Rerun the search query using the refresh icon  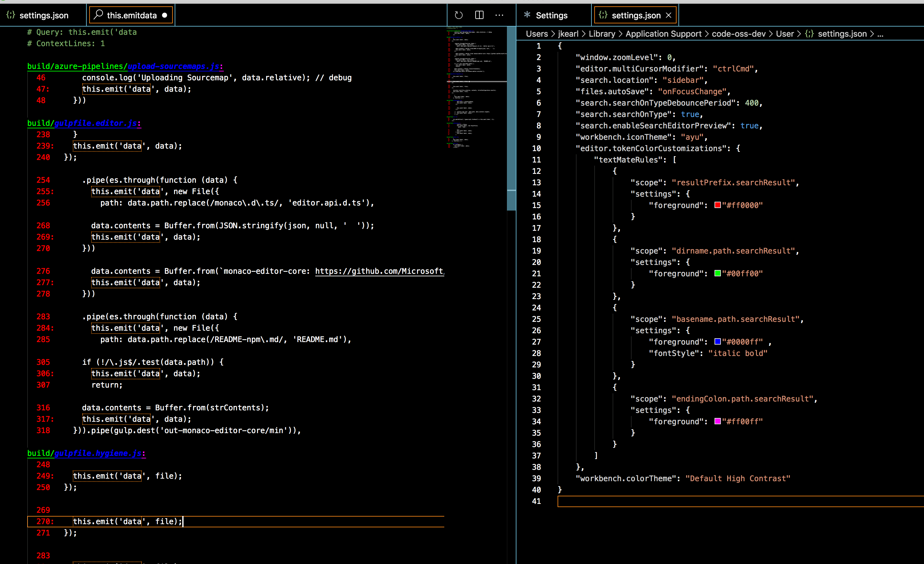pyautogui.click(x=458, y=15)
